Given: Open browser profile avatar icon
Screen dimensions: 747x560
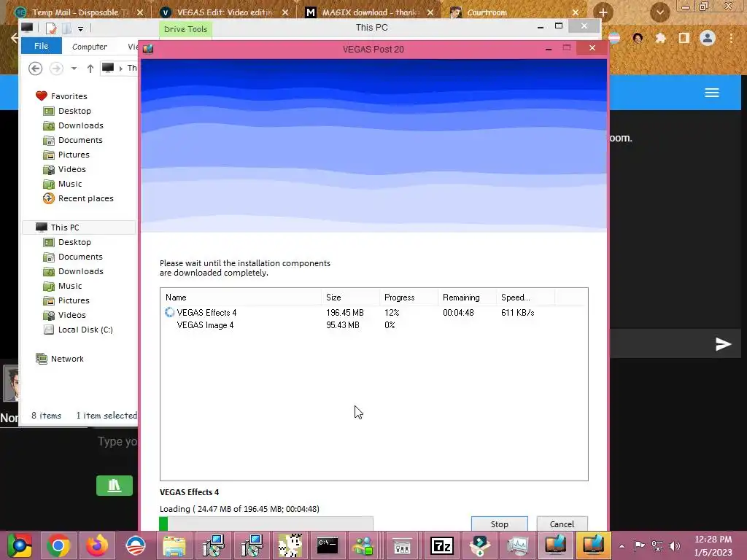Looking at the screenshot, I should point(708,38).
